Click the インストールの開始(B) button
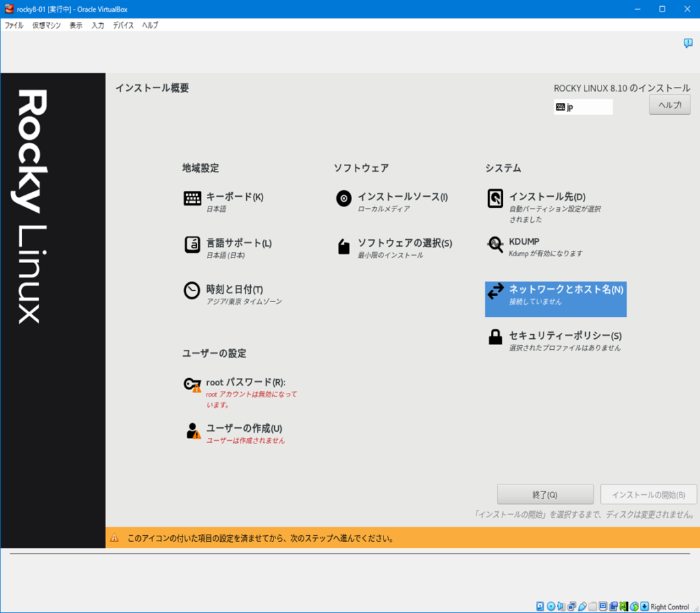The image size is (700, 613). pyautogui.click(x=648, y=494)
